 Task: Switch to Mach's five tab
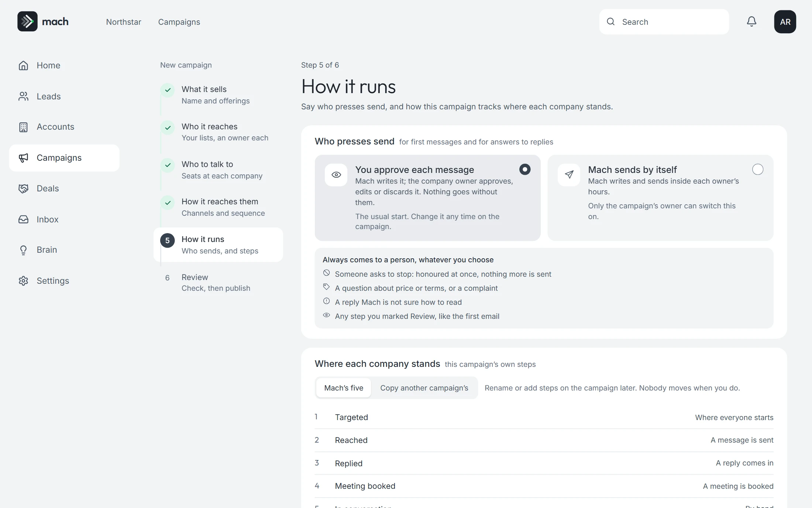[344, 388]
